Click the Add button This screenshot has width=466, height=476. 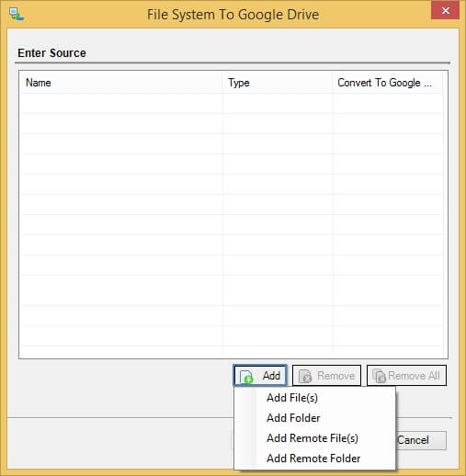coord(260,375)
